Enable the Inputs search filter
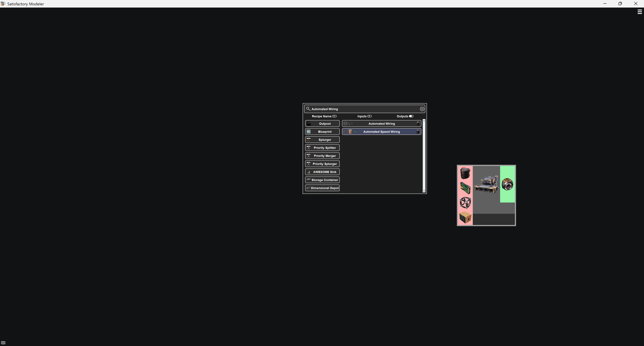 pos(369,116)
